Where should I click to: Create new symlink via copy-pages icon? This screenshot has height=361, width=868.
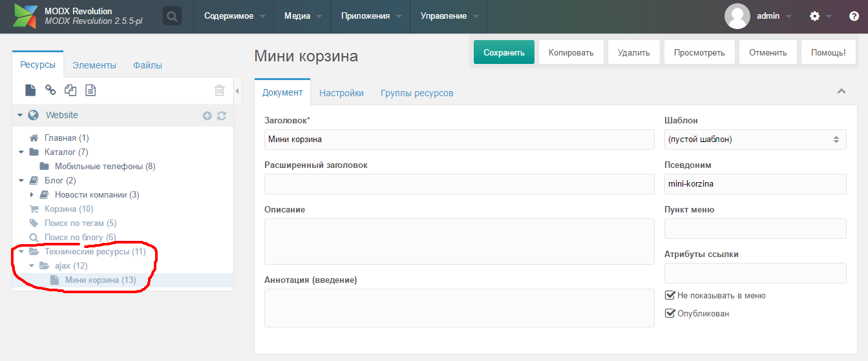coord(70,90)
